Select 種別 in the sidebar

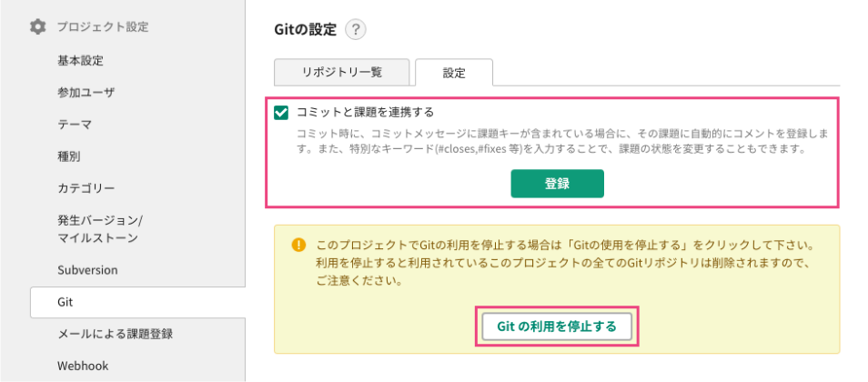coord(69,156)
